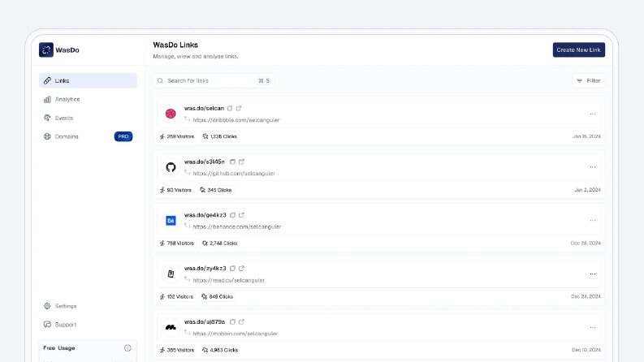Click the WasDo logo icon
This screenshot has height=362, width=644.
click(46, 50)
